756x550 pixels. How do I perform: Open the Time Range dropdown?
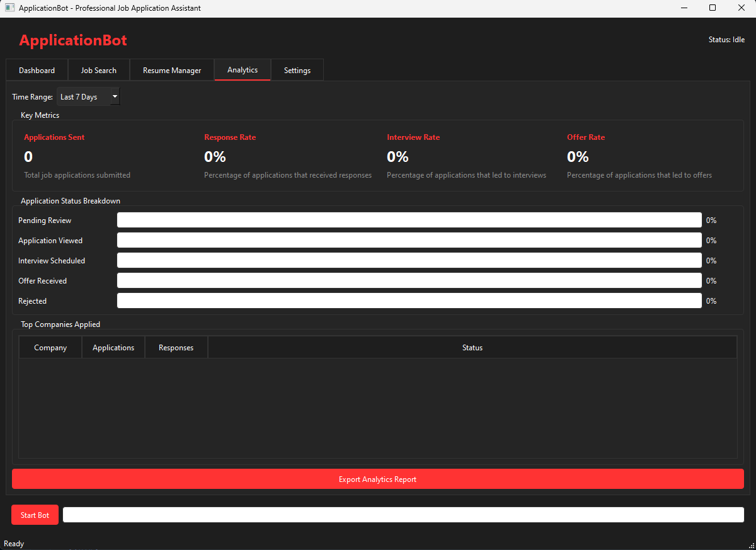click(88, 97)
